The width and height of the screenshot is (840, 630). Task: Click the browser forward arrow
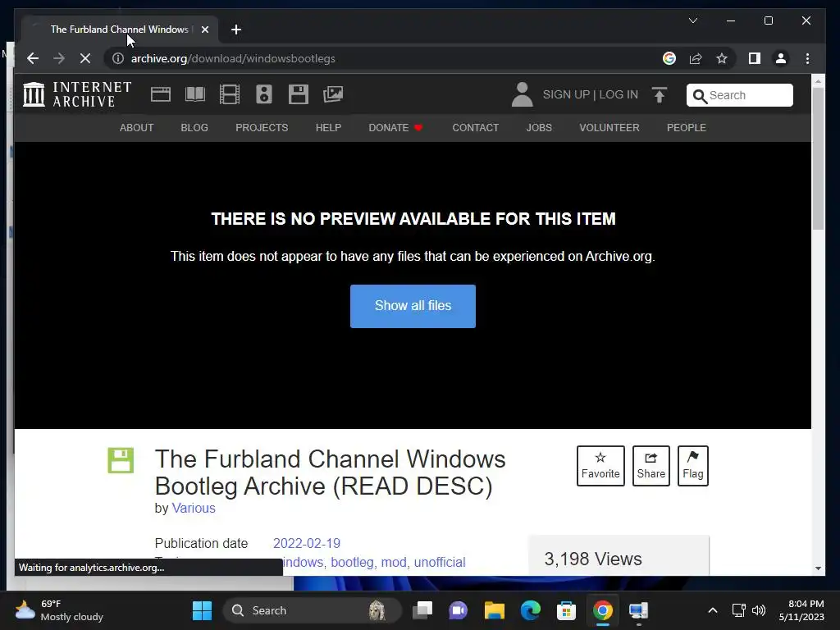coord(59,58)
